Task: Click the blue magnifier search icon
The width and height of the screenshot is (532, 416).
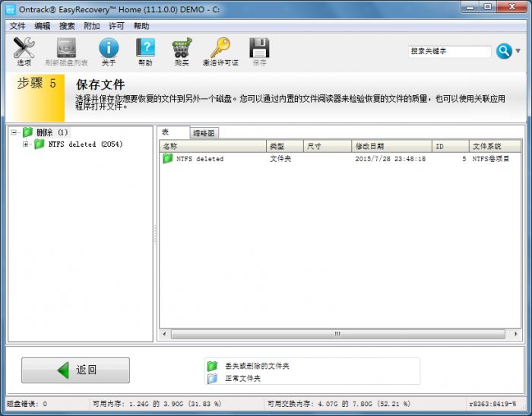Action: 503,51
